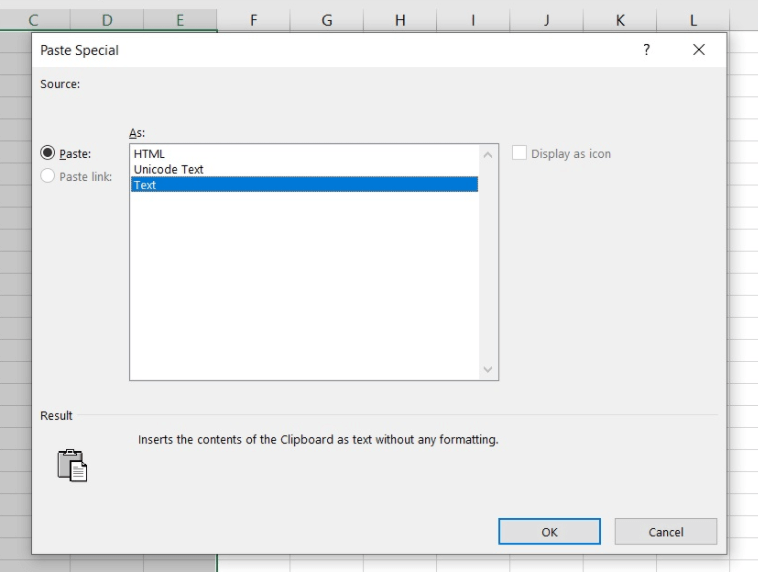Click the clipboard Result icon

coord(72,465)
